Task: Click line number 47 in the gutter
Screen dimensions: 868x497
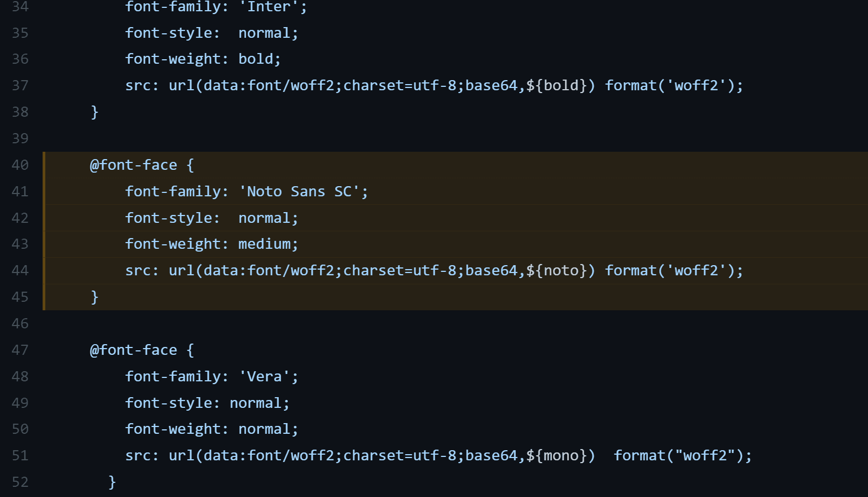Action: 20,350
